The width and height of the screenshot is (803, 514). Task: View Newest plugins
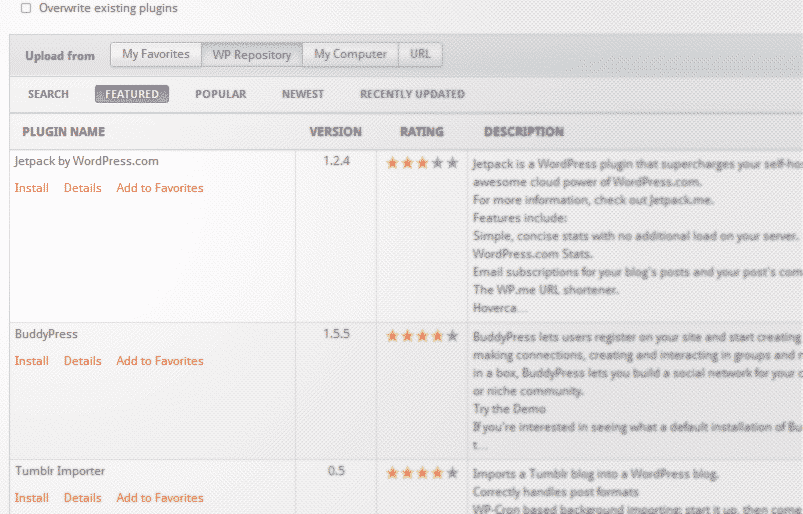[302, 94]
